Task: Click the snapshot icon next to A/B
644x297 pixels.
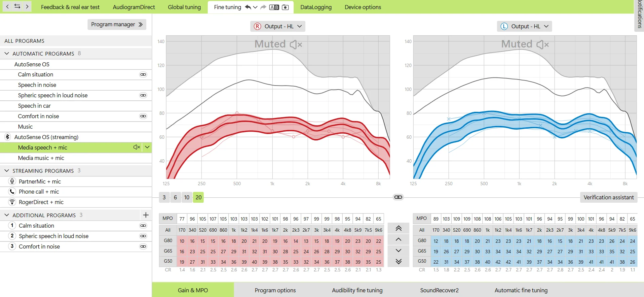Action: pos(285,7)
